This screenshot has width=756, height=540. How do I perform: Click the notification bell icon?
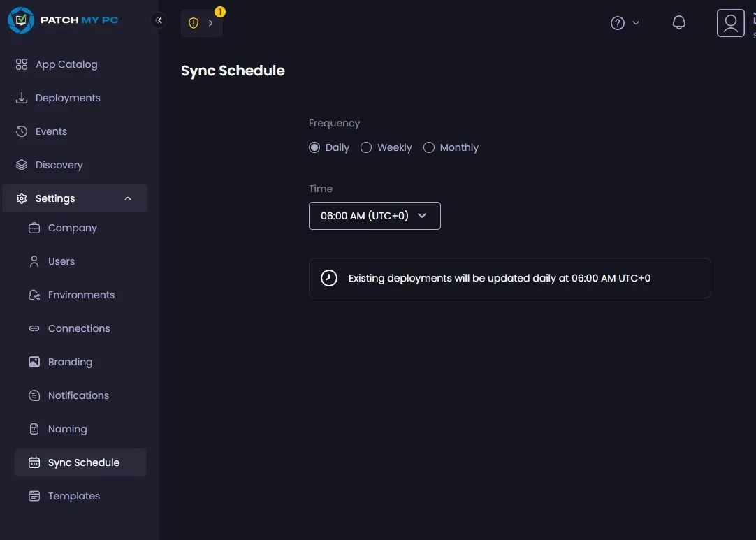(678, 22)
